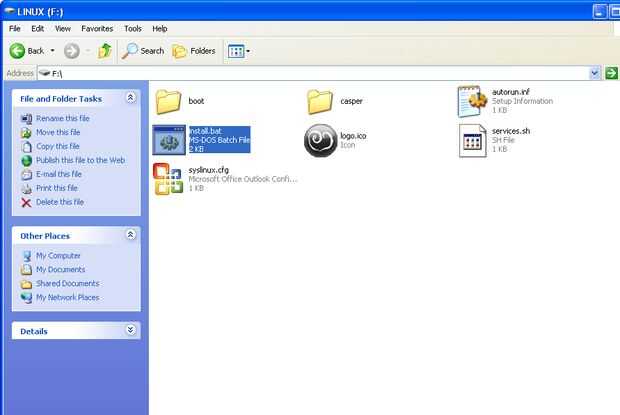Select the autorun.inf file icon
Screen dimensions: 620x415
[472, 102]
